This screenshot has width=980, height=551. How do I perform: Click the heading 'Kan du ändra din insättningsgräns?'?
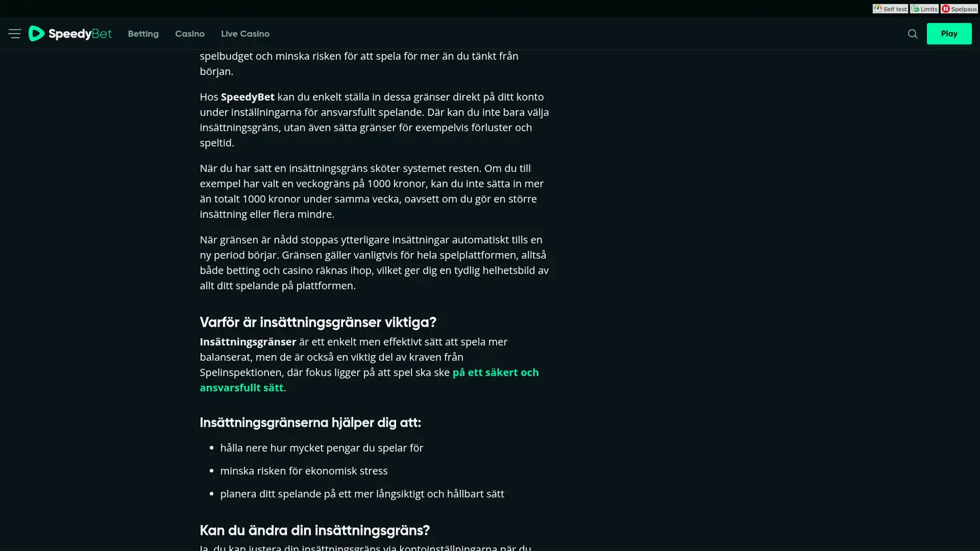[314, 530]
